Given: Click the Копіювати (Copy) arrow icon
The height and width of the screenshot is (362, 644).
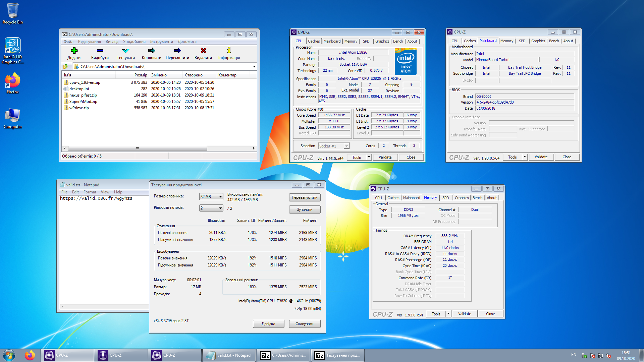Looking at the screenshot, I should coord(152,51).
